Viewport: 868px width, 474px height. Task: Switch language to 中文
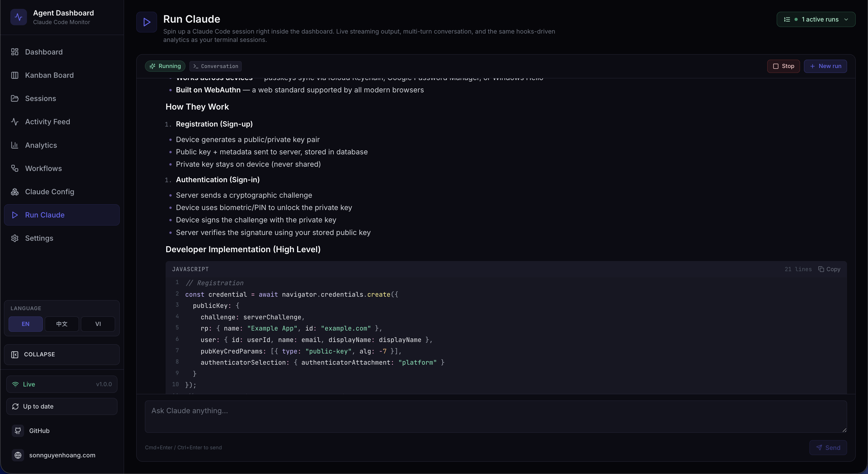[x=62, y=324]
